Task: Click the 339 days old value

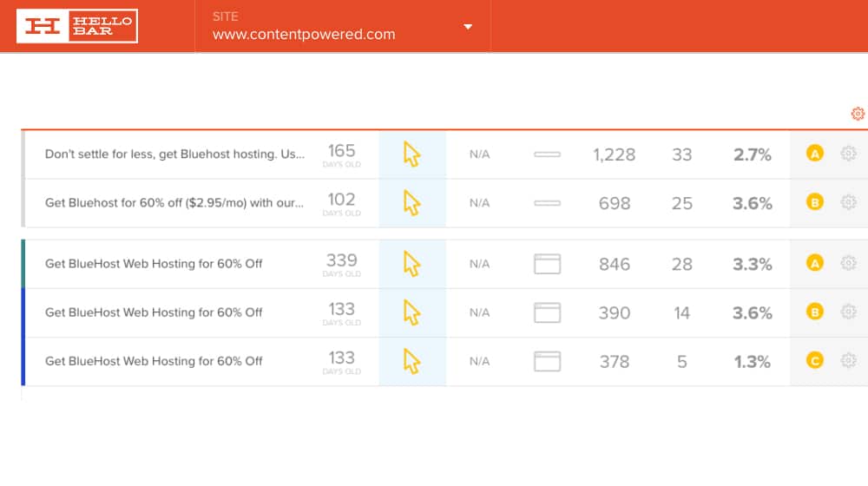Action: pos(341,260)
